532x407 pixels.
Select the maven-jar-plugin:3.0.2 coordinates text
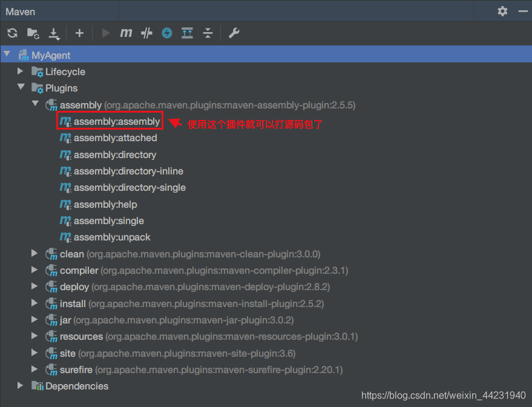coord(183,320)
